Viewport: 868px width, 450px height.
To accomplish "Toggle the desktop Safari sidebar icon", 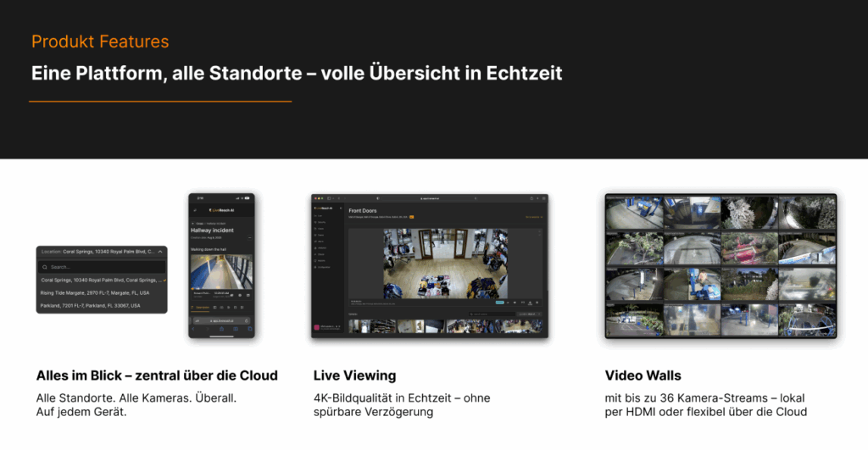I will 329,198.
